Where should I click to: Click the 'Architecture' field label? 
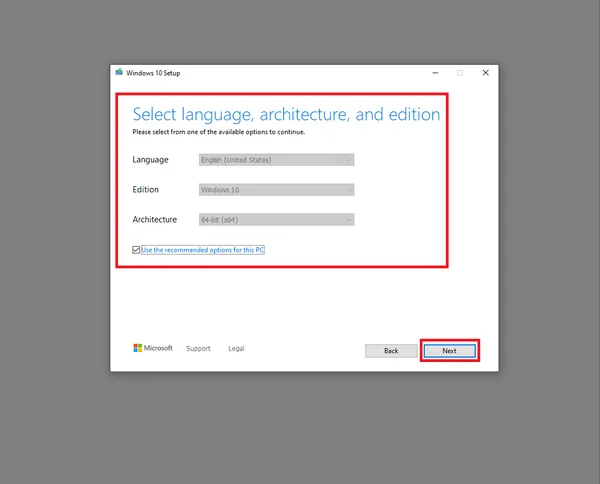coord(155,220)
